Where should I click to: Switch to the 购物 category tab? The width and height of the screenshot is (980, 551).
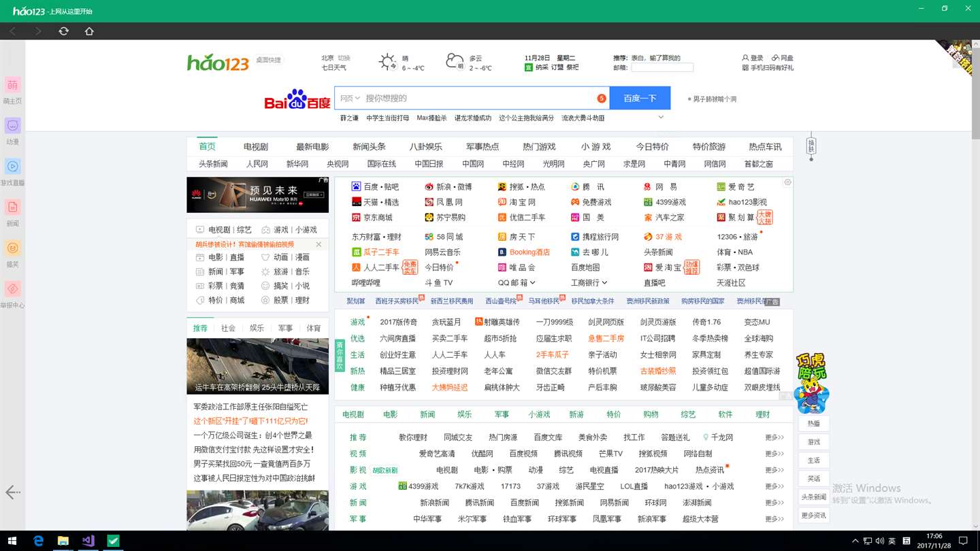[x=651, y=414]
